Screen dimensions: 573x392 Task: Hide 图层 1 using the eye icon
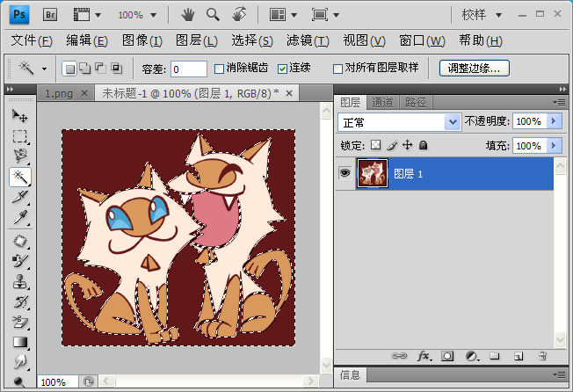click(345, 173)
